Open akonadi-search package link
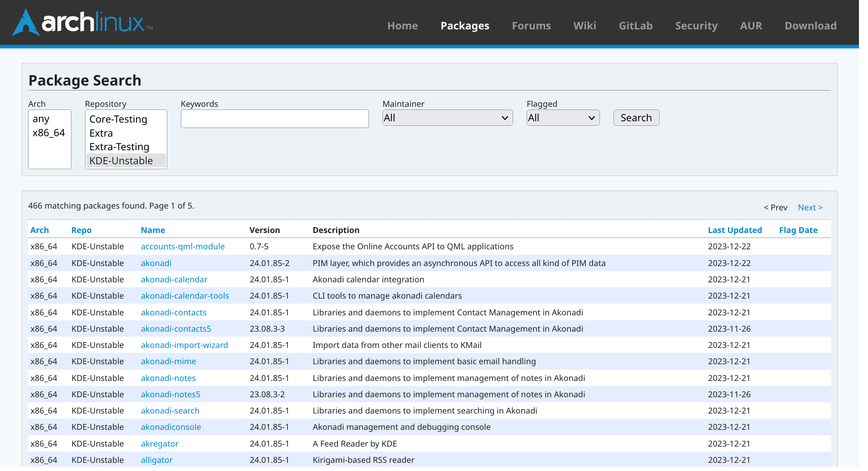 point(170,410)
